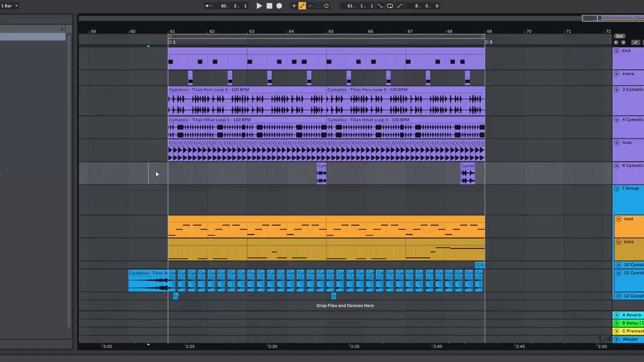Stop playback with the Stop button
This screenshot has height=362, width=644.
(x=269, y=6)
